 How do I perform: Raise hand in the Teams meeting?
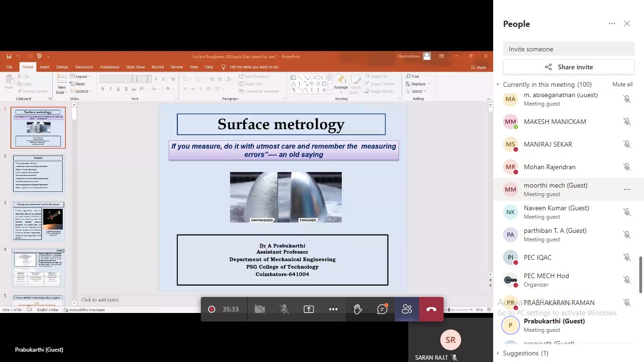[x=357, y=309]
